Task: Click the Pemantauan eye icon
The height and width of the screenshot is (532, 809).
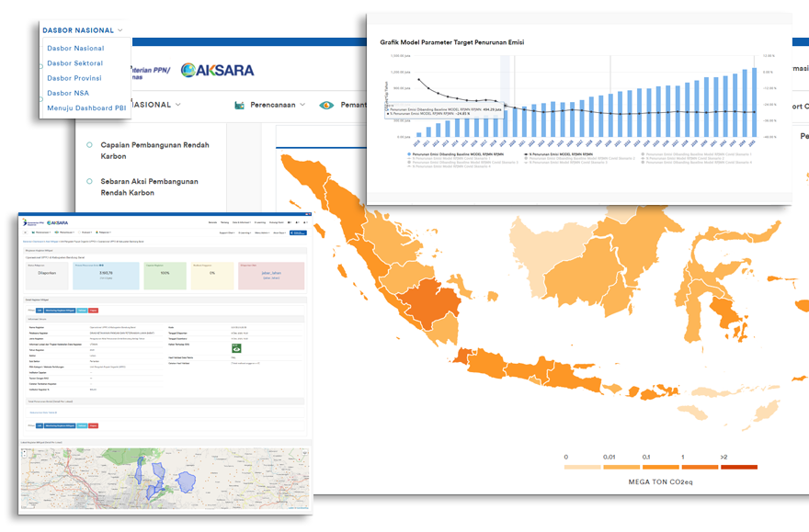Action: 325,105
